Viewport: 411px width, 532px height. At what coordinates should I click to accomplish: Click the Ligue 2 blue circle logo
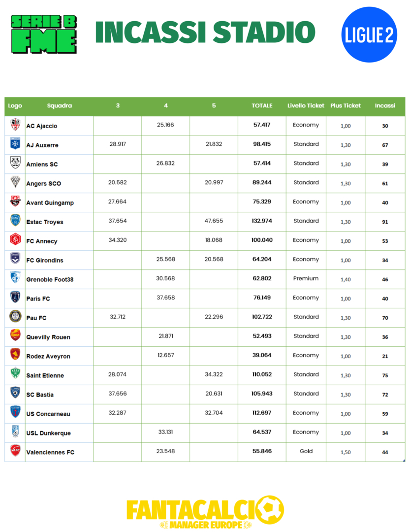point(369,34)
